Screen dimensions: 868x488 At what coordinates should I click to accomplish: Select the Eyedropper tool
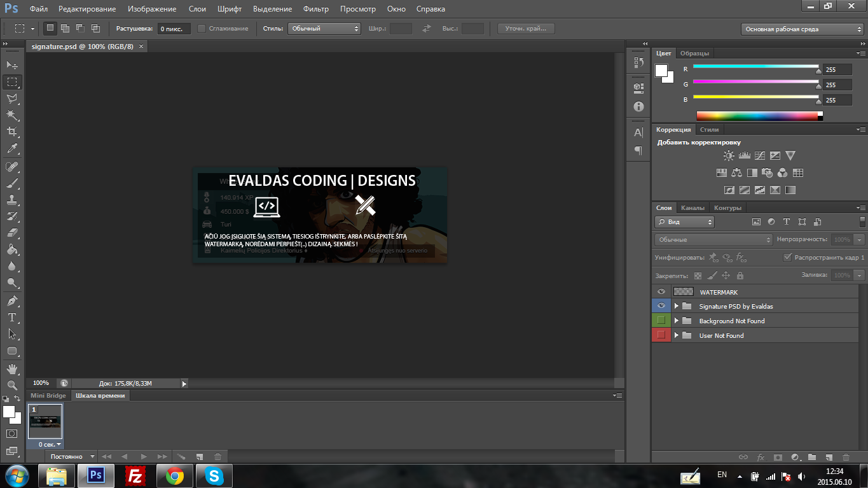pos(12,149)
